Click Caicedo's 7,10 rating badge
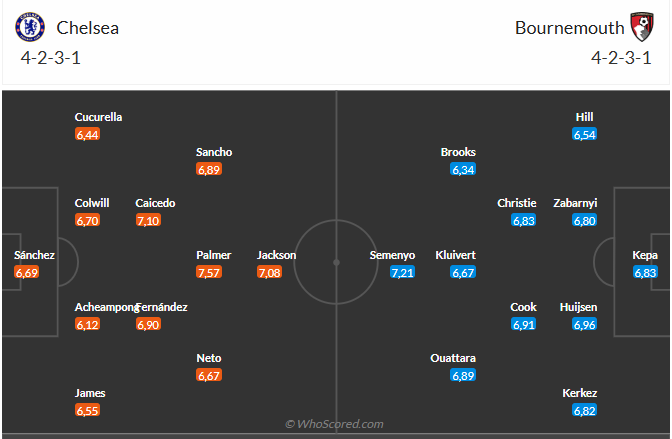This screenshot has height=439, width=672. click(148, 220)
